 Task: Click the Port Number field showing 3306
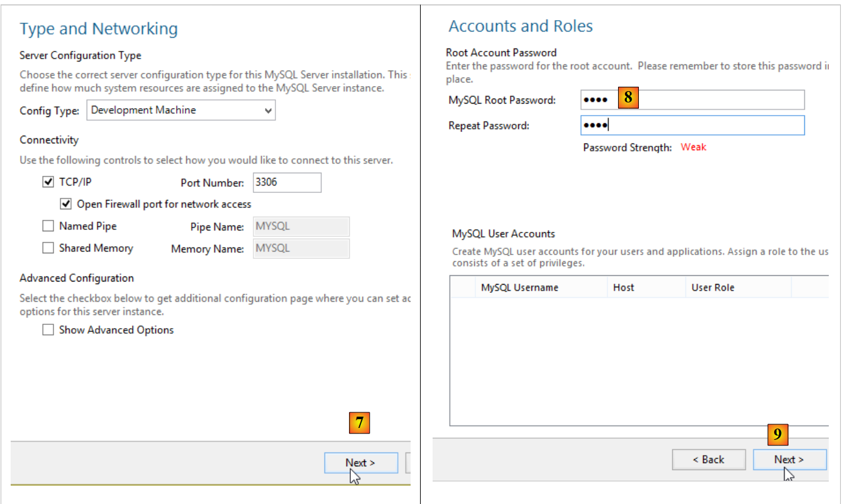(287, 183)
